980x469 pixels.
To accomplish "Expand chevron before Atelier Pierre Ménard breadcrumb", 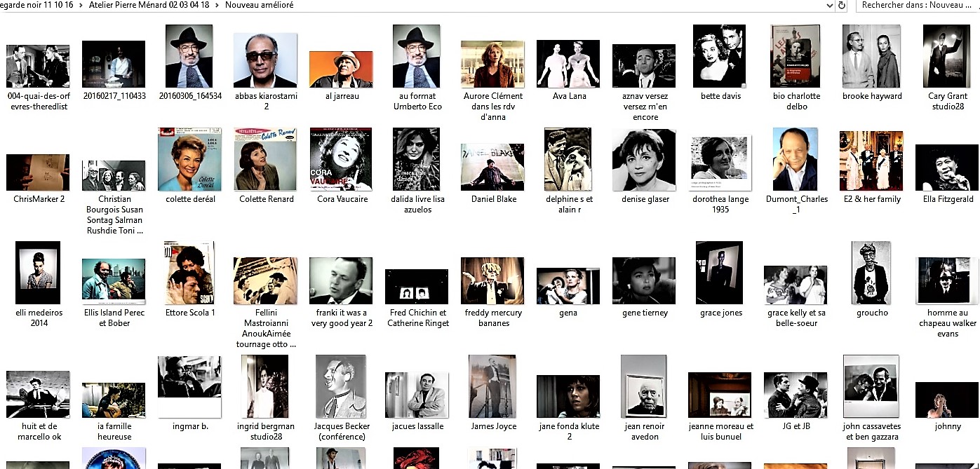I will click(x=81, y=5).
